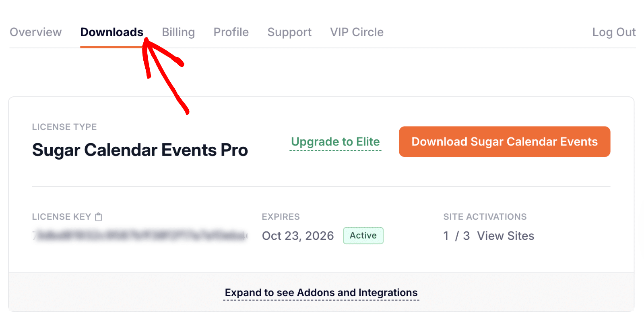Click the Sugar Calendar Events Pro heading

tap(140, 150)
